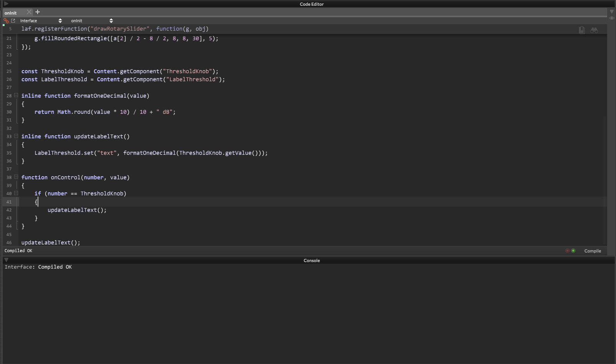The height and width of the screenshot is (364, 616).
Task: Close the onInit tab
Action: (x=29, y=12)
